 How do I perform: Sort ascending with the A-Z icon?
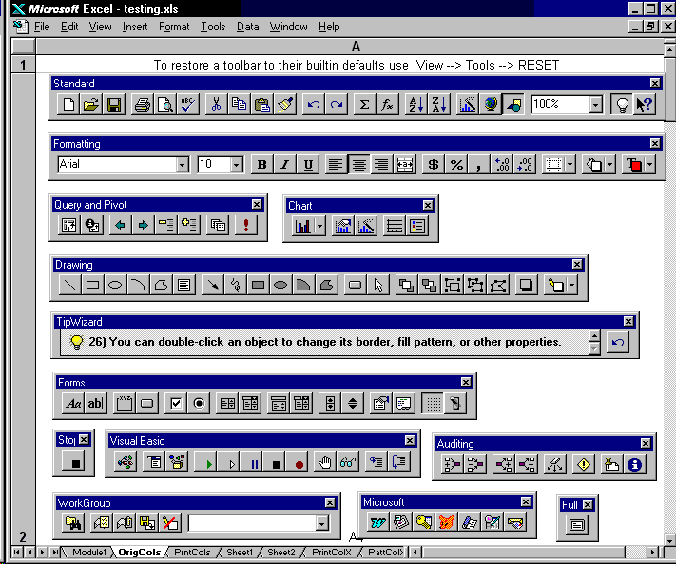(x=416, y=104)
